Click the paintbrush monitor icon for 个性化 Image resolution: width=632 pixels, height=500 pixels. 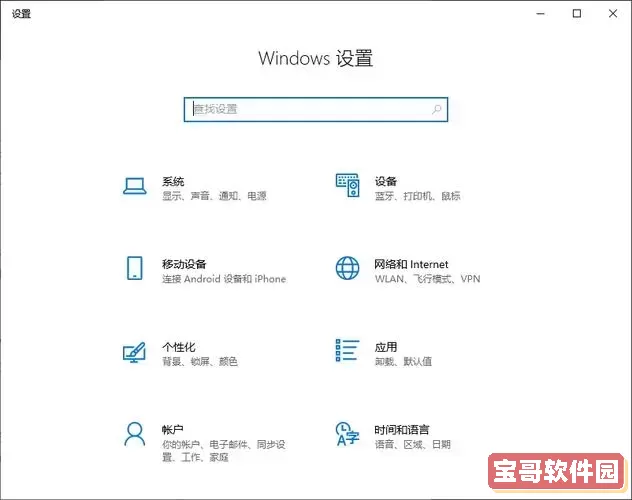pos(134,352)
